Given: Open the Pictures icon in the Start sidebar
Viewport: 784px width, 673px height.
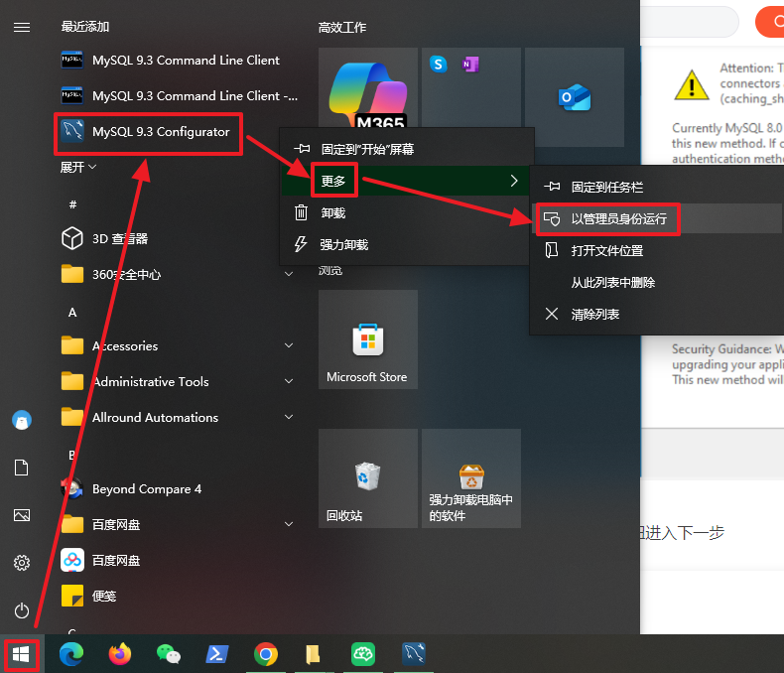Looking at the screenshot, I should click(22, 515).
